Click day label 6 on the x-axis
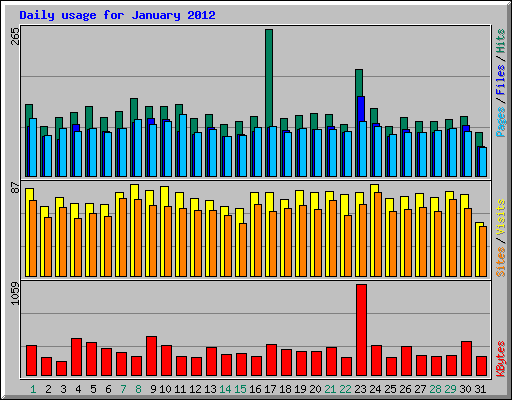Viewport: 512px width, 400px height. coord(108,389)
